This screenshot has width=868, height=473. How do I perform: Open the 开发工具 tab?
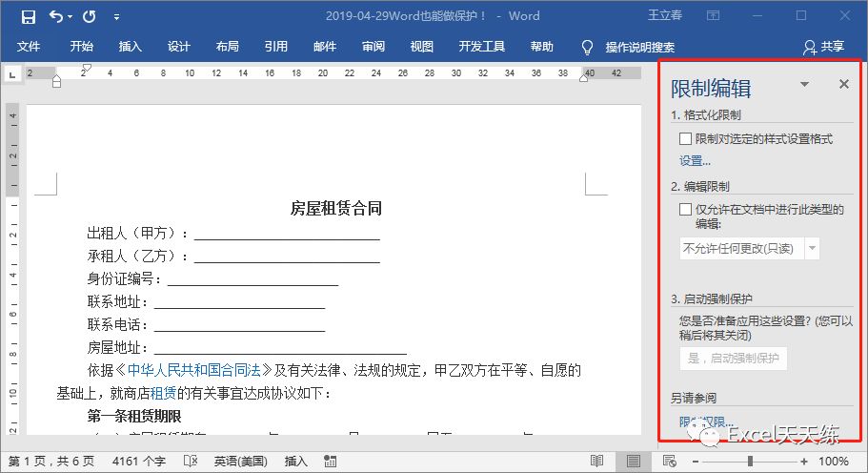pos(481,47)
